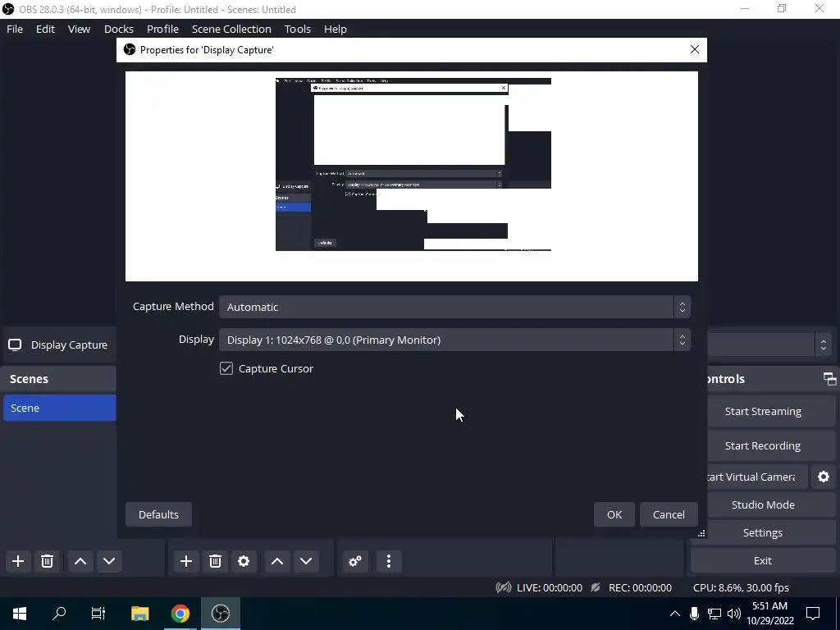Open the File menu
The width and height of the screenshot is (840, 630).
pos(15,29)
